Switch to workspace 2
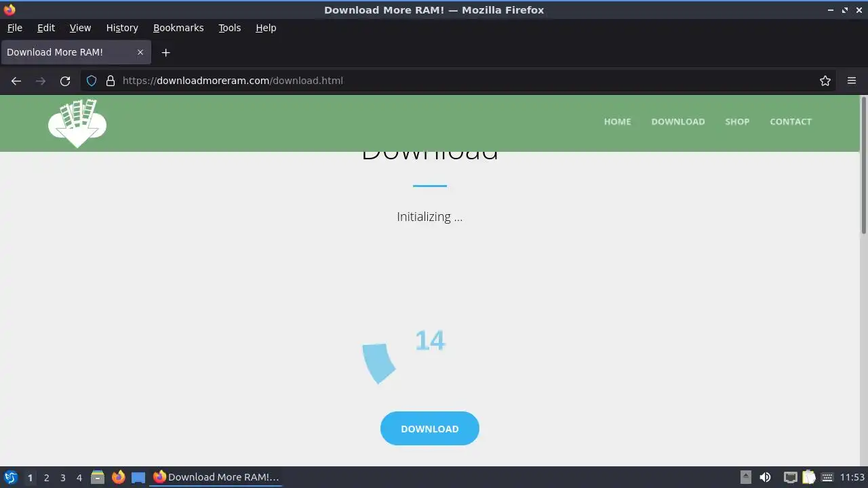Screen dimensions: 868x488 (46, 477)
